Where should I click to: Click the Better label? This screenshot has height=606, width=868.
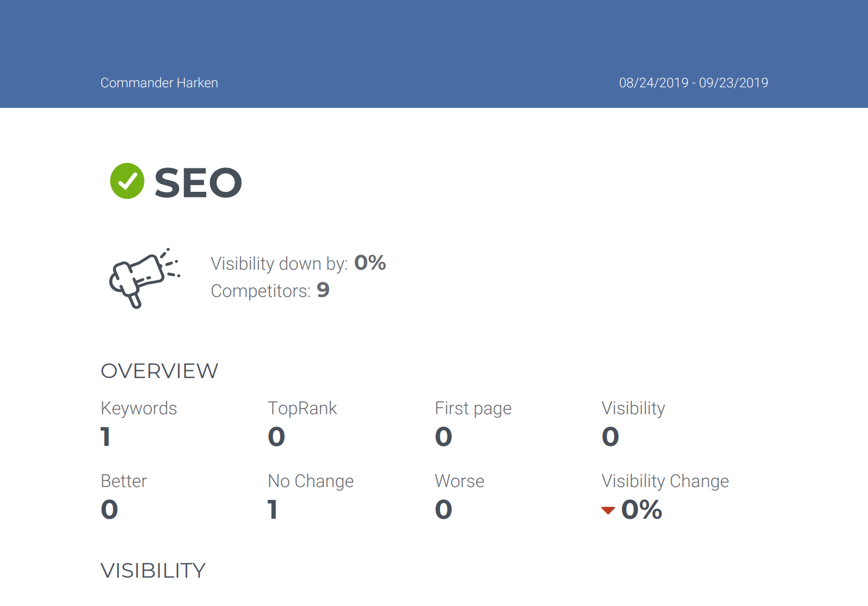[x=124, y=481]
